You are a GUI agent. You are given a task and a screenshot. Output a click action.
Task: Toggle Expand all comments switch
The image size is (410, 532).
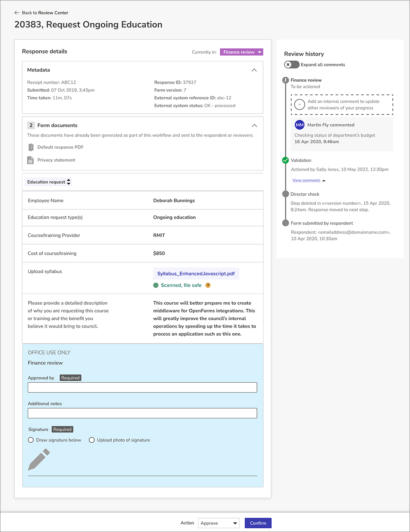pyautogui.click(x=292, y=65)
